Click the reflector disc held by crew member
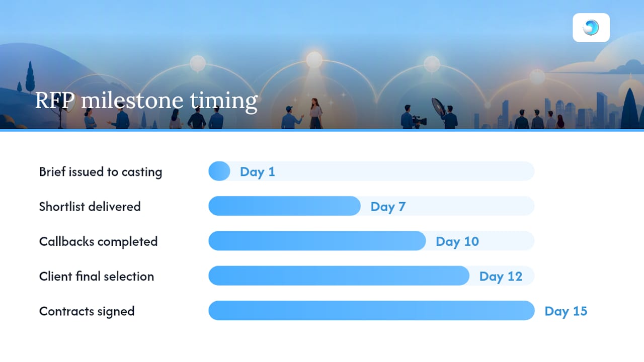Screen dimensions: 644x362 coord(438,107)
